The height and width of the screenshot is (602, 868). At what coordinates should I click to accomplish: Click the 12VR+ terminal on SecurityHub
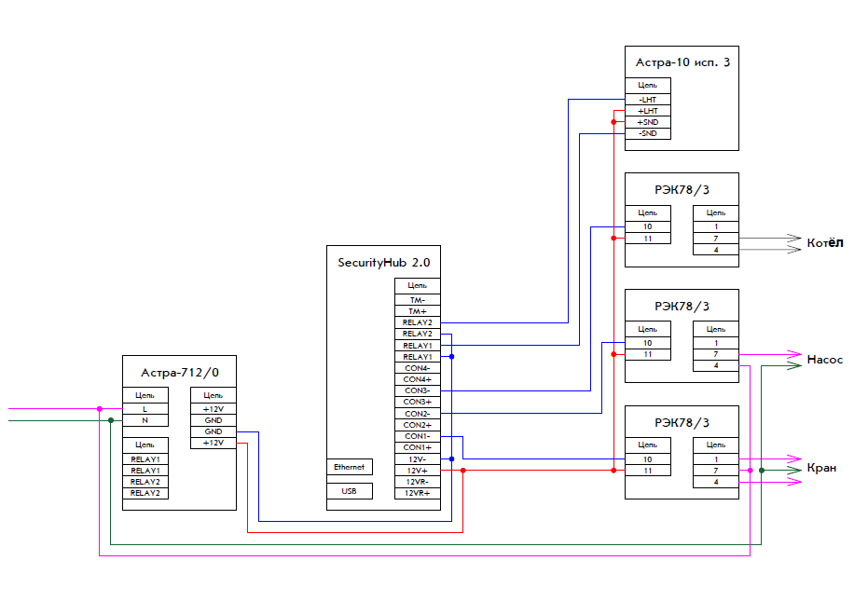pyautogui.click(x=417, y=493)
